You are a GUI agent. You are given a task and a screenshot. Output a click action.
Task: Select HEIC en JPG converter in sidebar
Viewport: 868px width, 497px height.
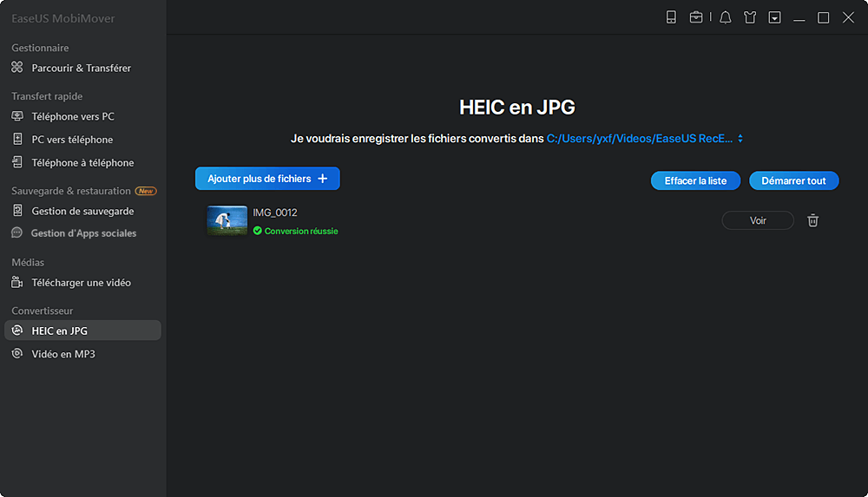pos(82,330)
